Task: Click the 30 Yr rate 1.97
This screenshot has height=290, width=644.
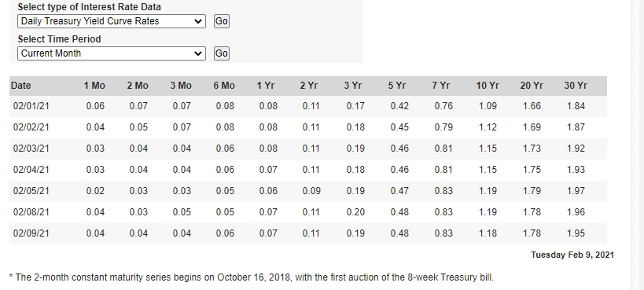Action: [x=576, y=191]
